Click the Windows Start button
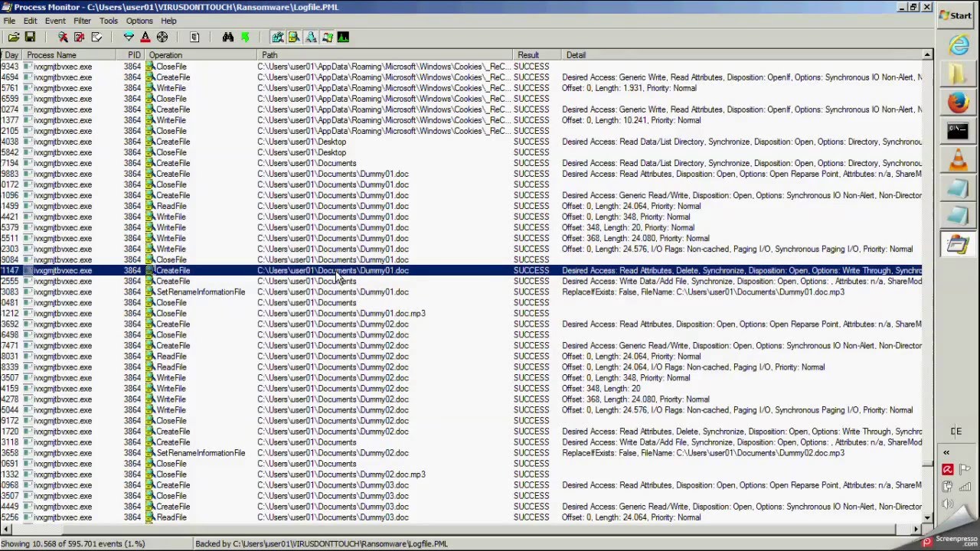This screenshot has width=980, height=551. point(957,15)
